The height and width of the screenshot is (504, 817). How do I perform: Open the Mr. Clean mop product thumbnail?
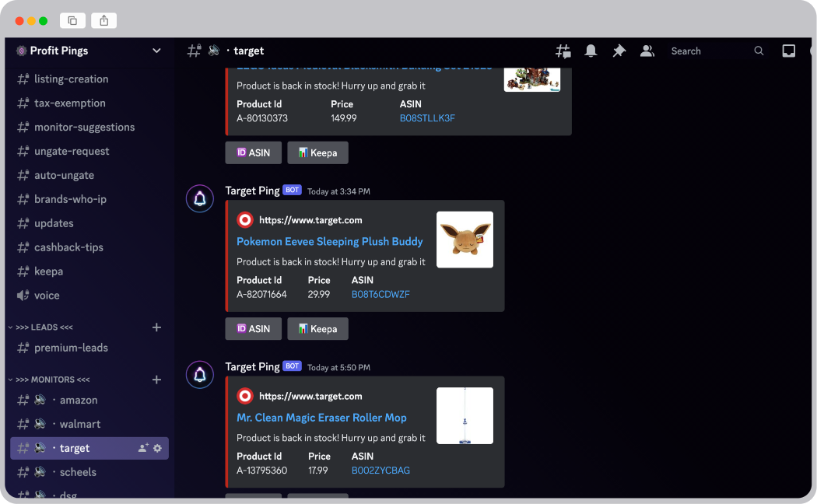pos(465,416)
